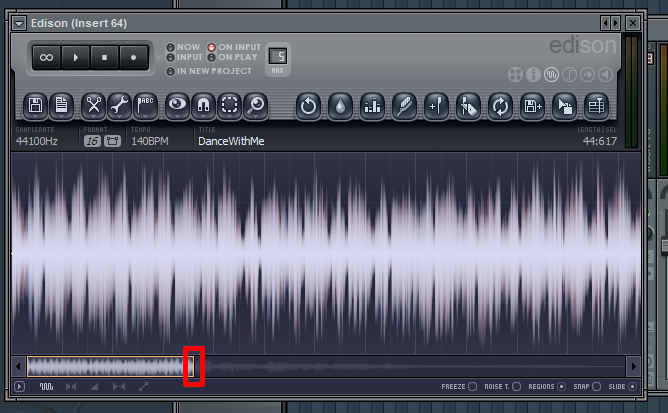Click the Undo circular arrow icon

[308, 106]
